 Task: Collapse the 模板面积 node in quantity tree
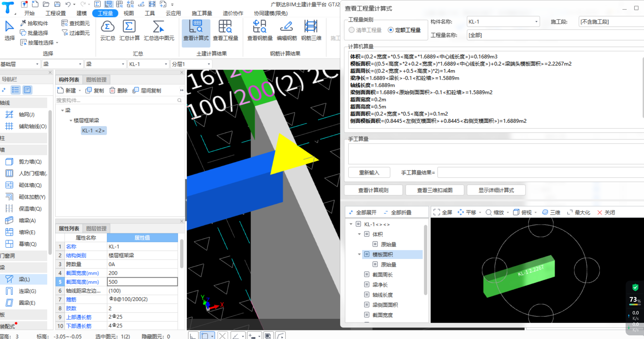pos(359,255)
